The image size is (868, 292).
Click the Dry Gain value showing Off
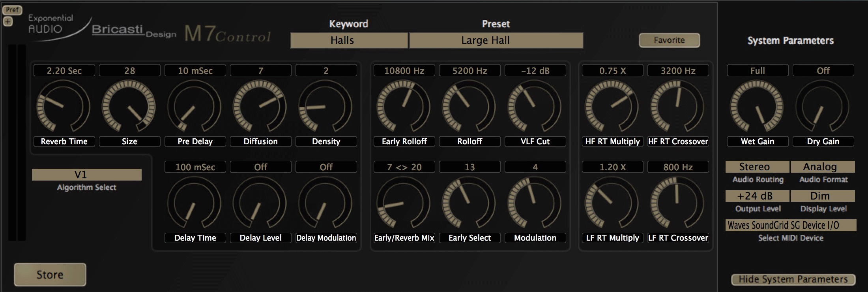(823, 71)
